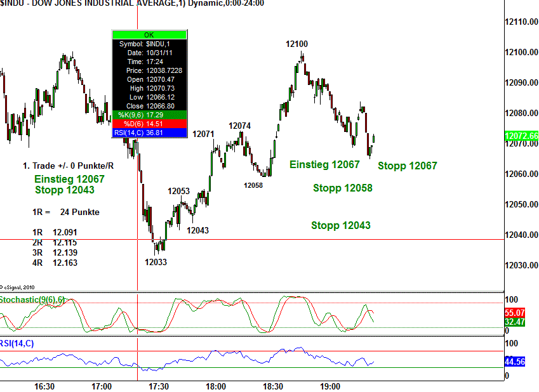Viewport: 539px width, 392px height.
Task: Click the 12110.00 price axis label
Action: coord(521,22)
